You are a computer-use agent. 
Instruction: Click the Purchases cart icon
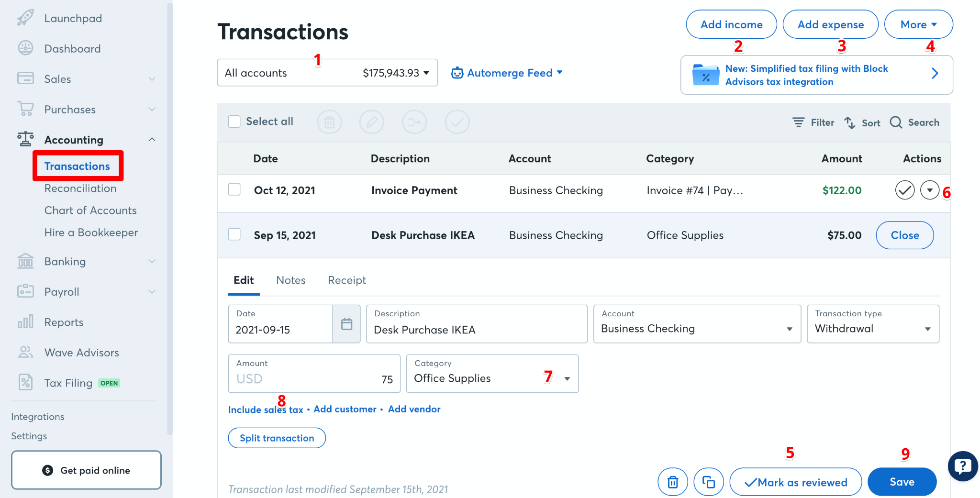pyautogui.click(x=25, y=109)
